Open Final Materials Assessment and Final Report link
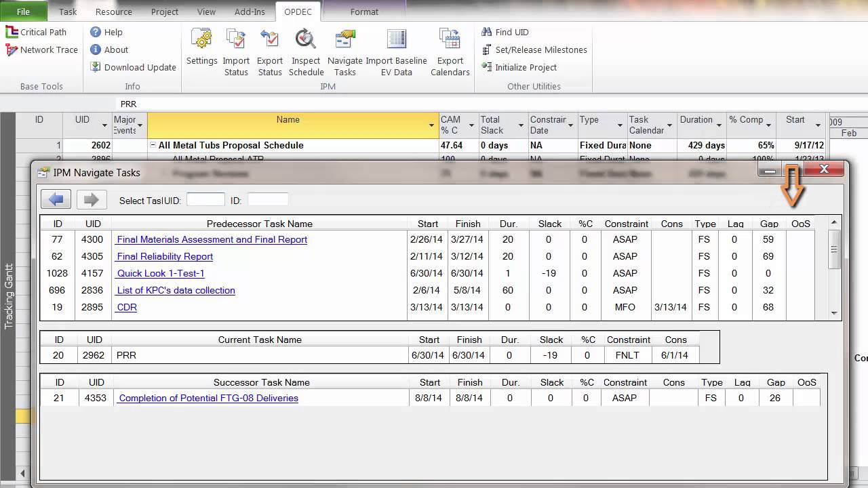This screenshot has width=868, height=488. coord(212,239)
